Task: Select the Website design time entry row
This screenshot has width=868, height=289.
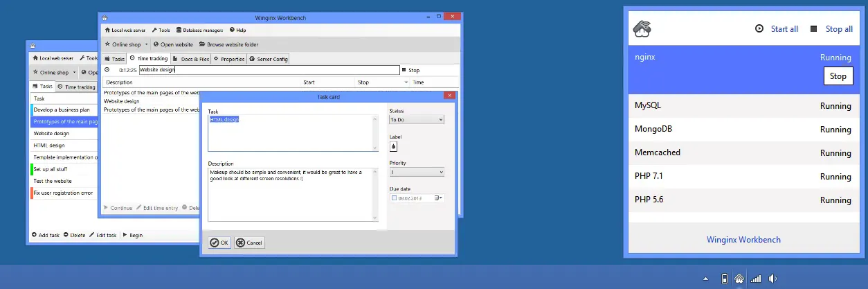Action: pos(151,100)
